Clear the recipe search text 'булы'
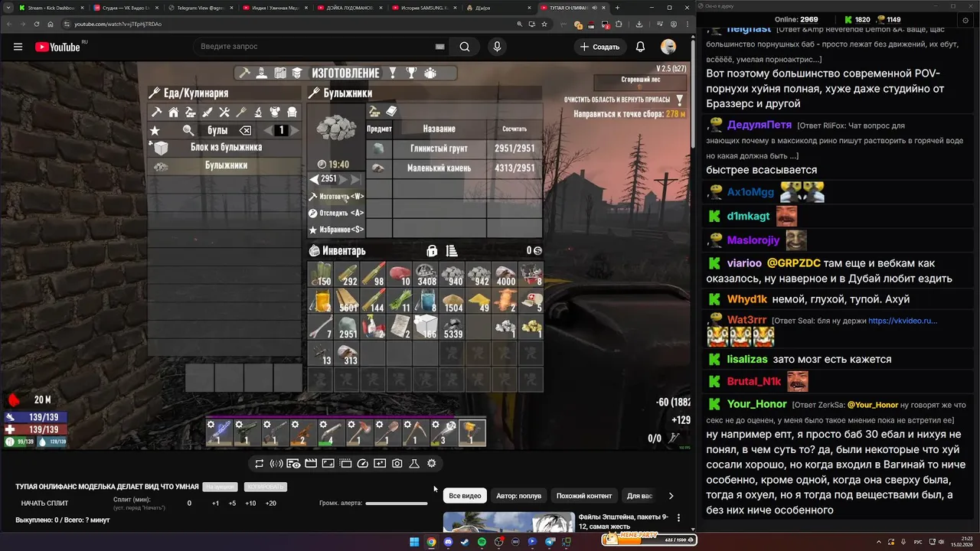The height and width of the screenshot is (551, 980). click(245, 130)
